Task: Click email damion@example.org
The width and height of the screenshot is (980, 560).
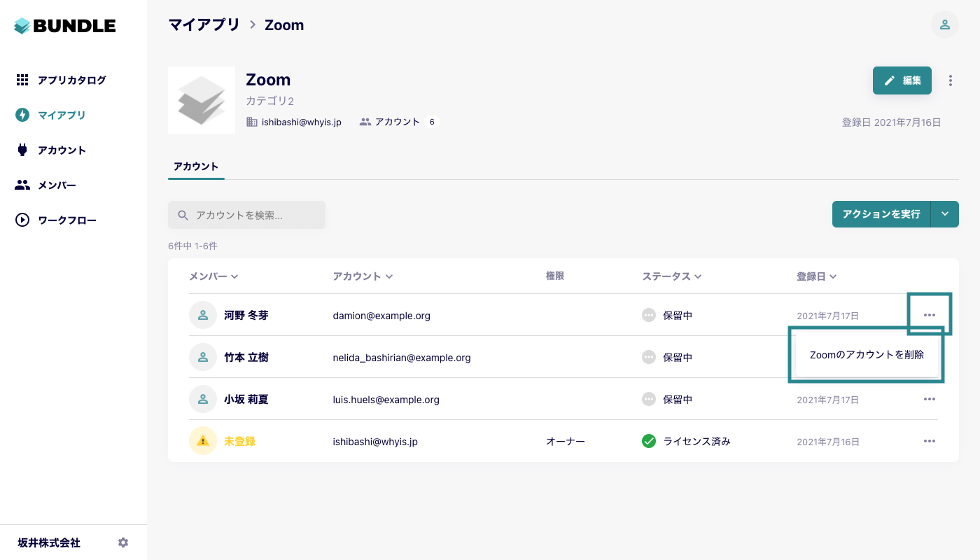Action: click(381, 316)
